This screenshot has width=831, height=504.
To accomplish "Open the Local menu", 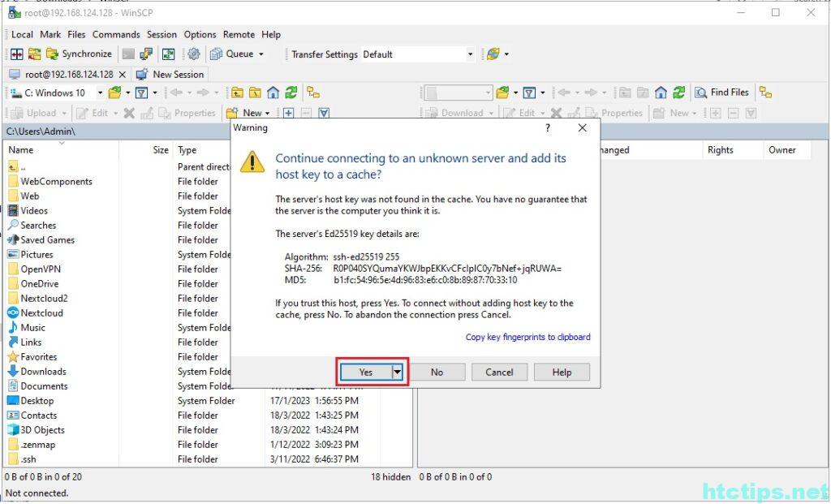I will point(22,34).
